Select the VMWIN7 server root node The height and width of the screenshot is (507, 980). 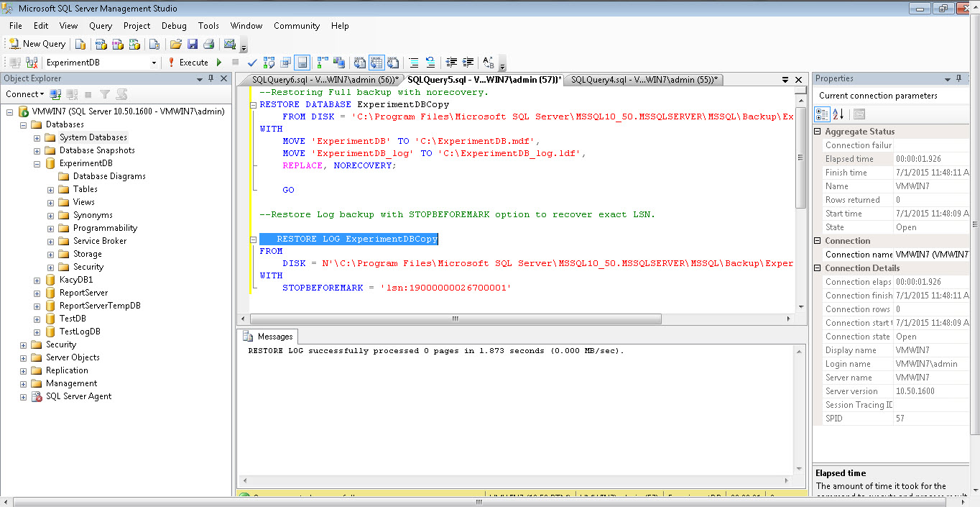tap(128, 111)
